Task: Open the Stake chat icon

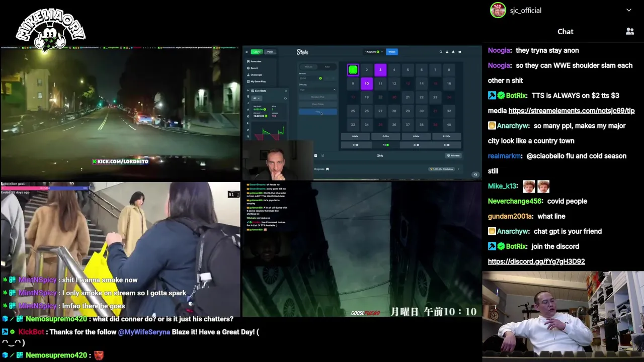Action: pos(460,52)
